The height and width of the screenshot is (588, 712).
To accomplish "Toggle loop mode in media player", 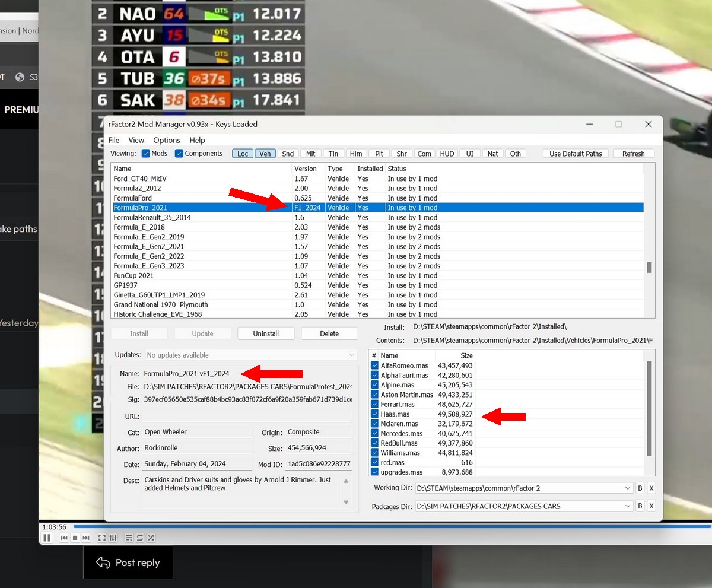I will click(x=140, y=538).
